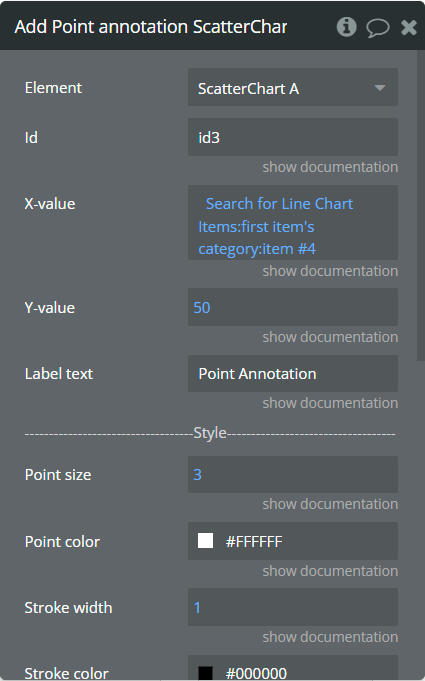Click the #FFFFFF hex color value
The image size is (425, 681).
[x=254, y=542]
